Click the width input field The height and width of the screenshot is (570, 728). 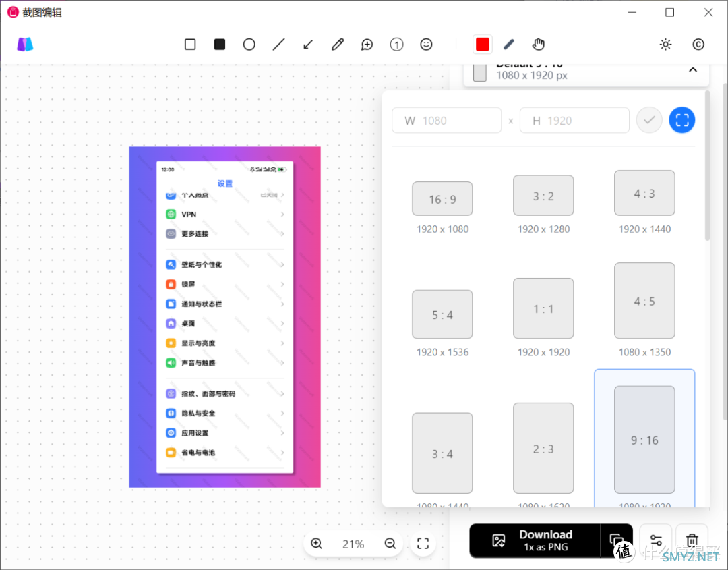(x=447, y=121)
